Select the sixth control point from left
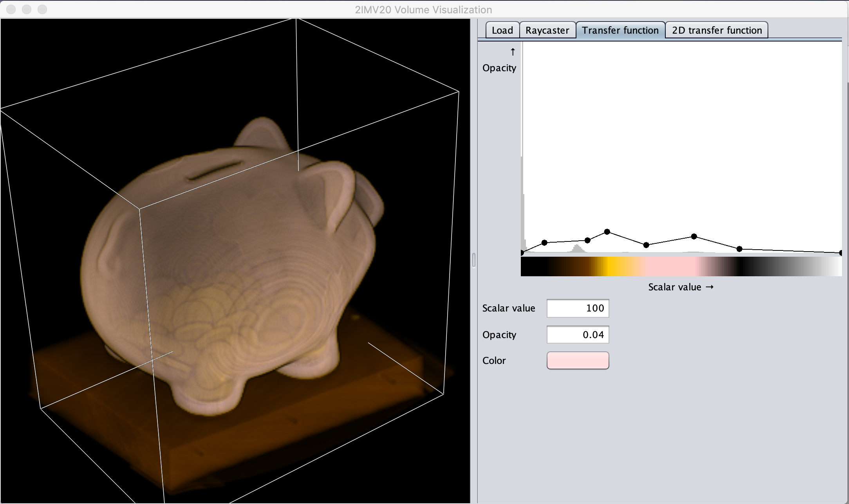The width and height of the screenshot is (849, 504). coord(694,236)
